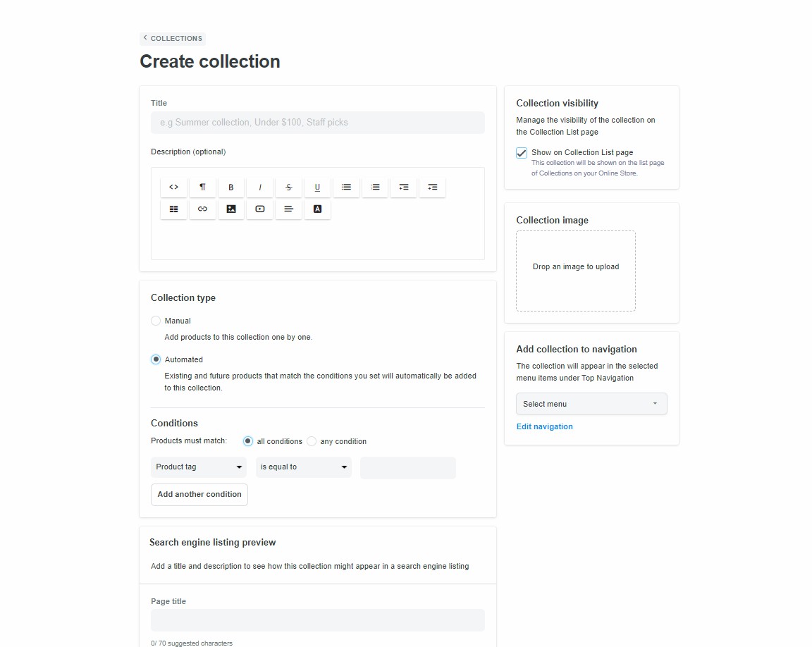Open the Select menu dropdown
This screenshot has height=647, width=812.
(591, 403)
